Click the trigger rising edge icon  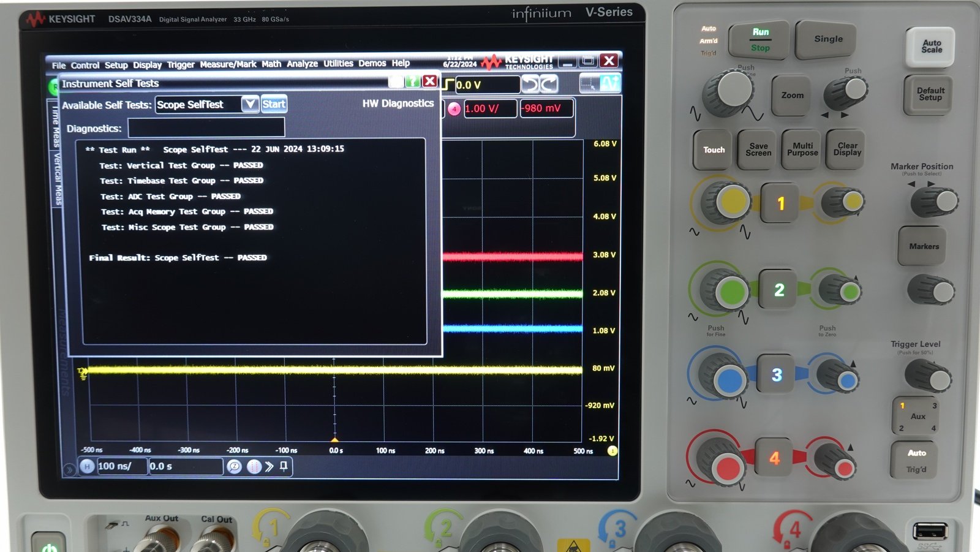click(x=448, y=85)
